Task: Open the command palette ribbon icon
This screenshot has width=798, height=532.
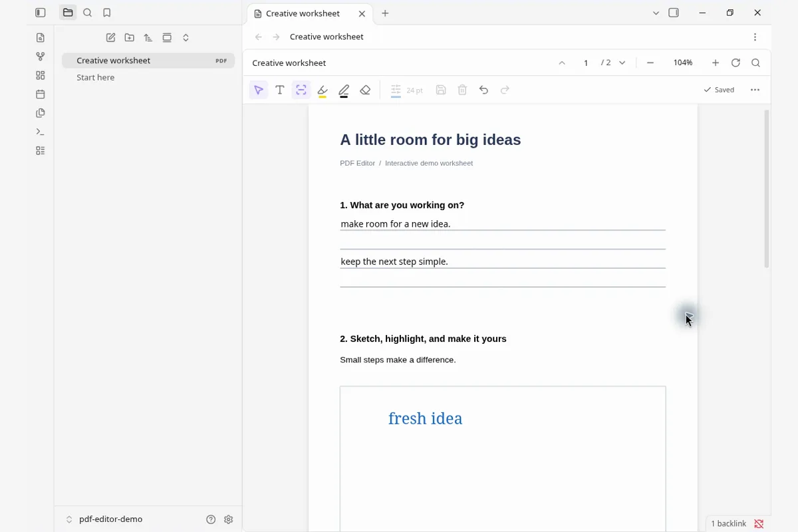Action: tap(41, 132)
